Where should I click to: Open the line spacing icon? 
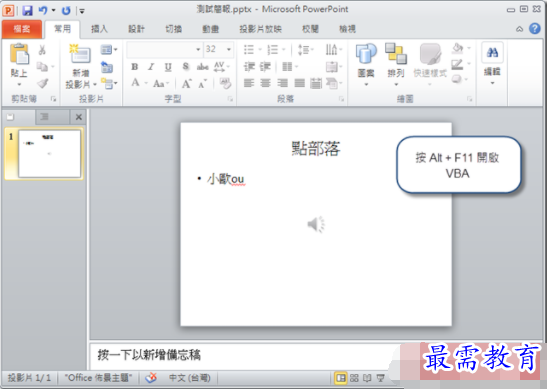(306, 50)
